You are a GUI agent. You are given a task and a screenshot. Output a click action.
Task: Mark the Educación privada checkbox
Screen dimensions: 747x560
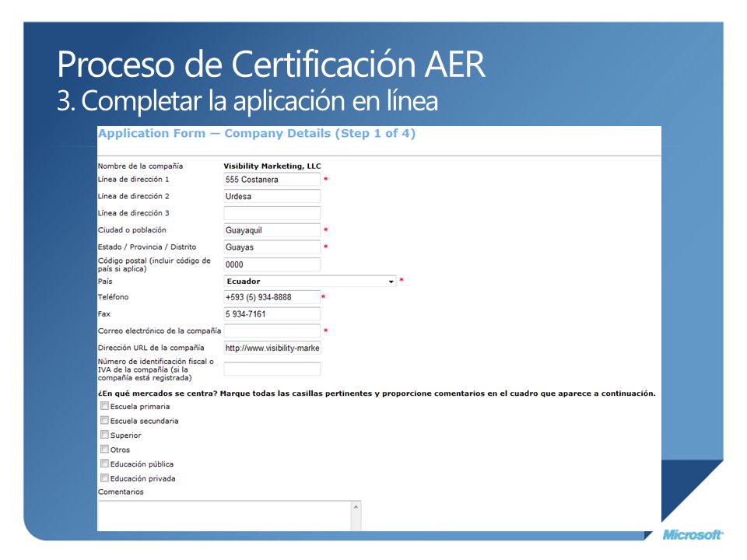(x=104, y=478)
